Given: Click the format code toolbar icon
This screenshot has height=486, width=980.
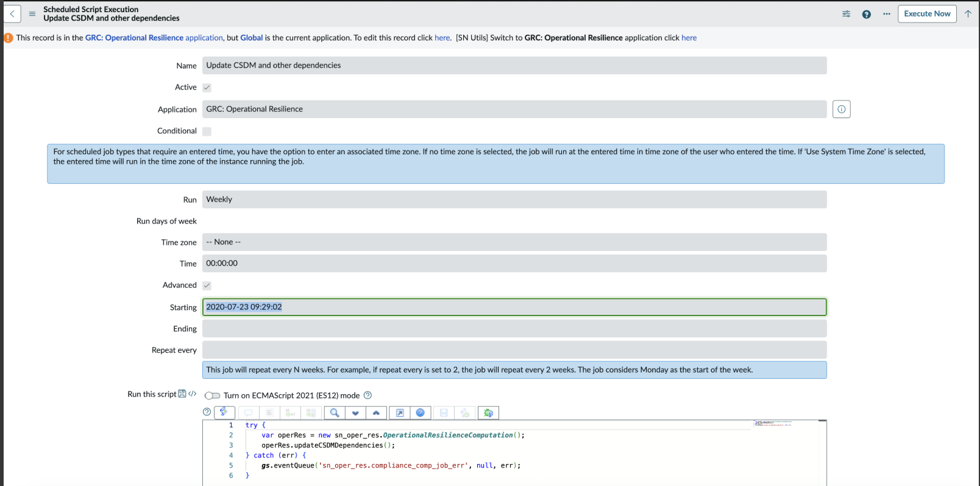Looking at the screenshot, I should (x=269, y=413).
